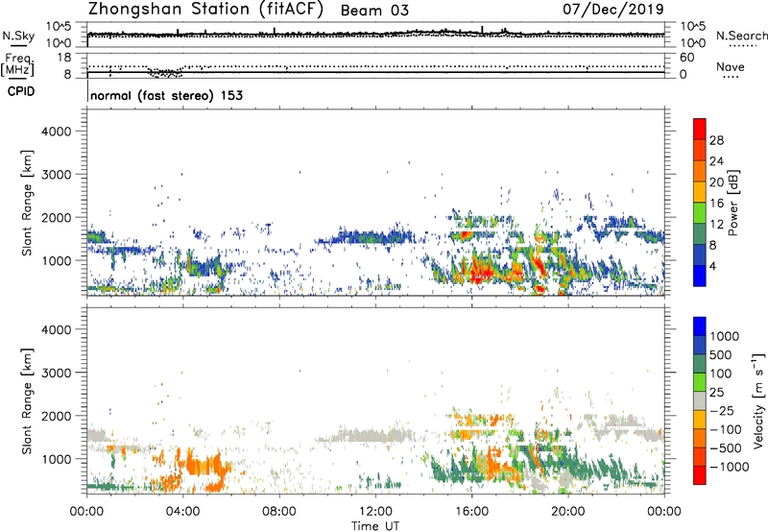Click the blue swatch at the bottom of the power colorbar
The image size is (768, 532).
[700, 276]
